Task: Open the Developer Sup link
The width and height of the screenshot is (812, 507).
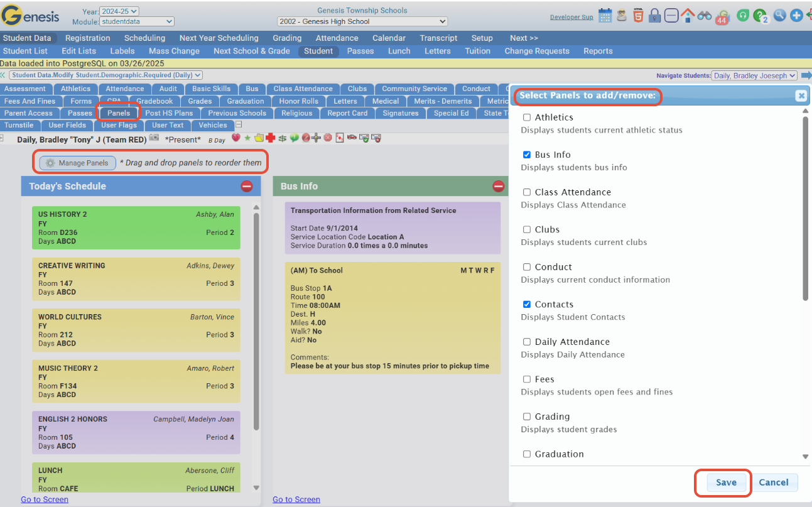Action: point(571,17)
